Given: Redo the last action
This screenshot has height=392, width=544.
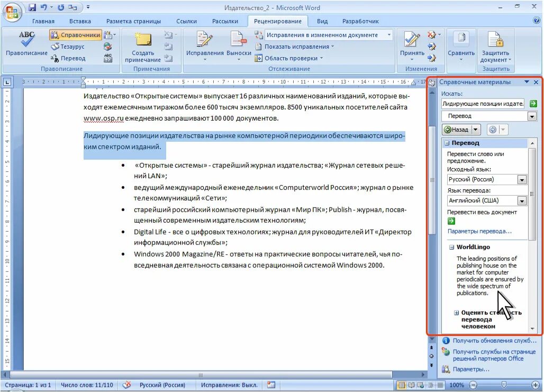Looking at the screenshot, I should pos(61,7).
